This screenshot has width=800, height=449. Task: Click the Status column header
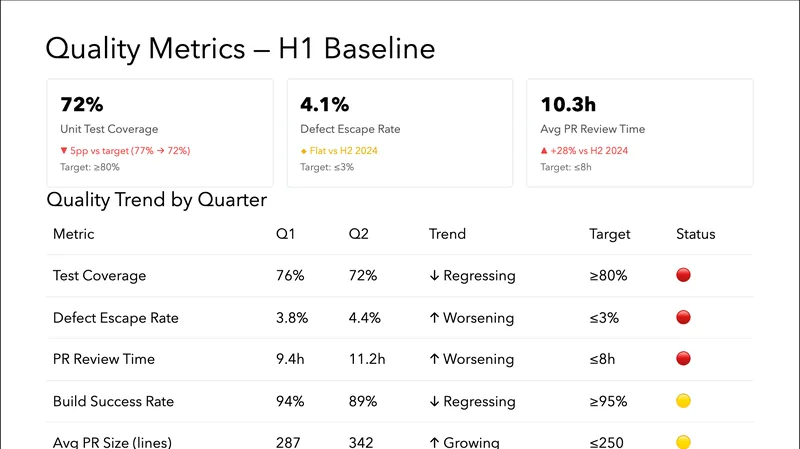coord(696,234)
